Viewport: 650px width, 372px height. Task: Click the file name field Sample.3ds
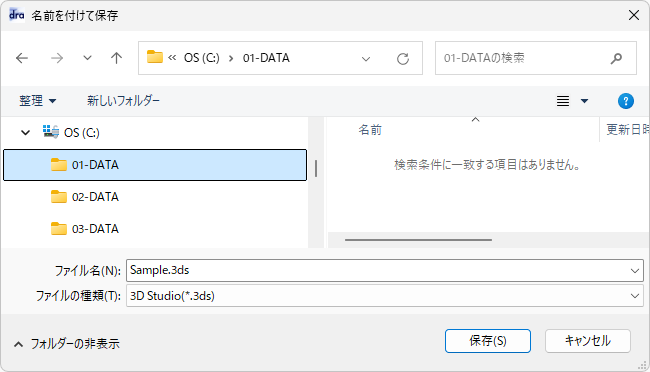(385, 270)
